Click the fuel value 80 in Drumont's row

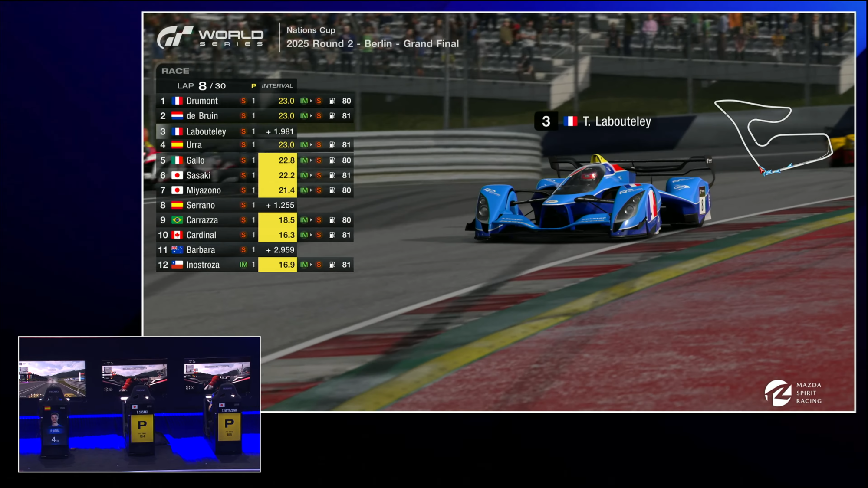346,101
